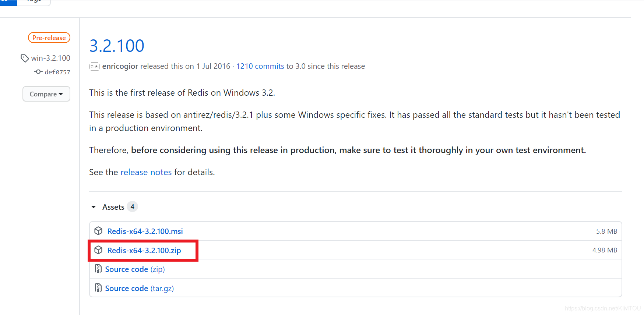Click the '1 Jul 2016' release date

(213, 66)
